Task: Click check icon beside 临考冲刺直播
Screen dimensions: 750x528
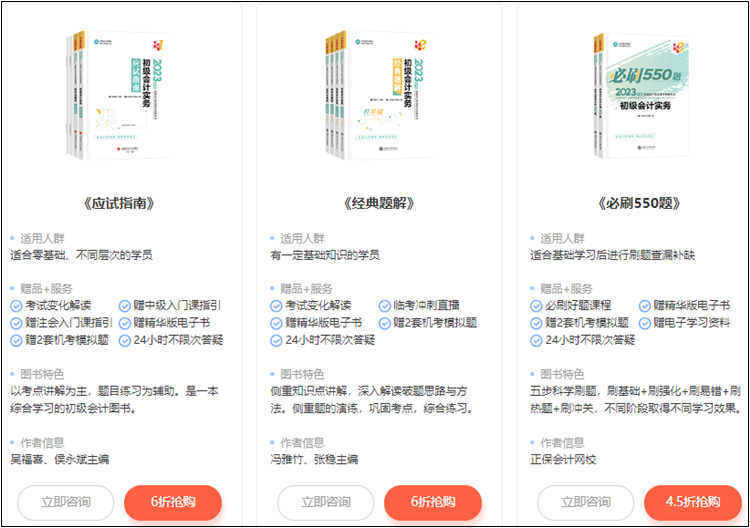Action: tap(385, 306)
